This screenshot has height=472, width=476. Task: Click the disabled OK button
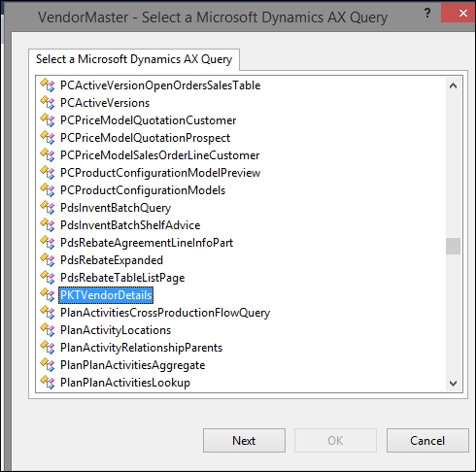(335, 441)
